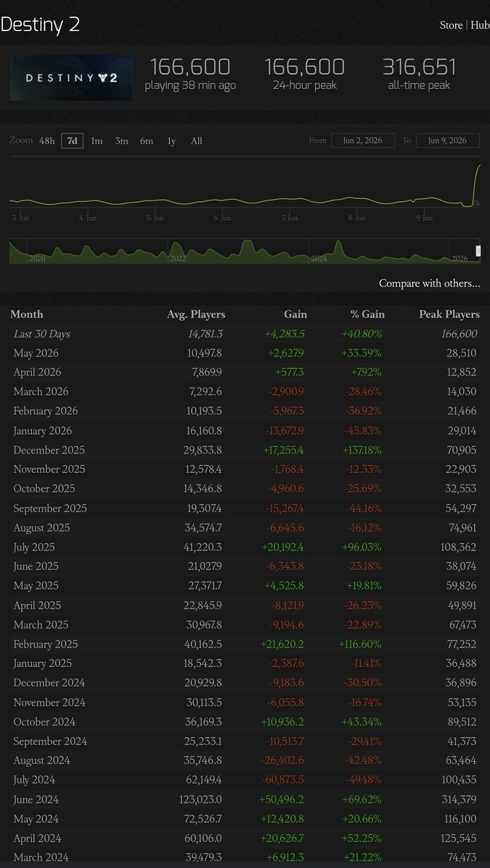Set chart zoom to 6m
490x868 pixels.
click(x=147, y=141)
